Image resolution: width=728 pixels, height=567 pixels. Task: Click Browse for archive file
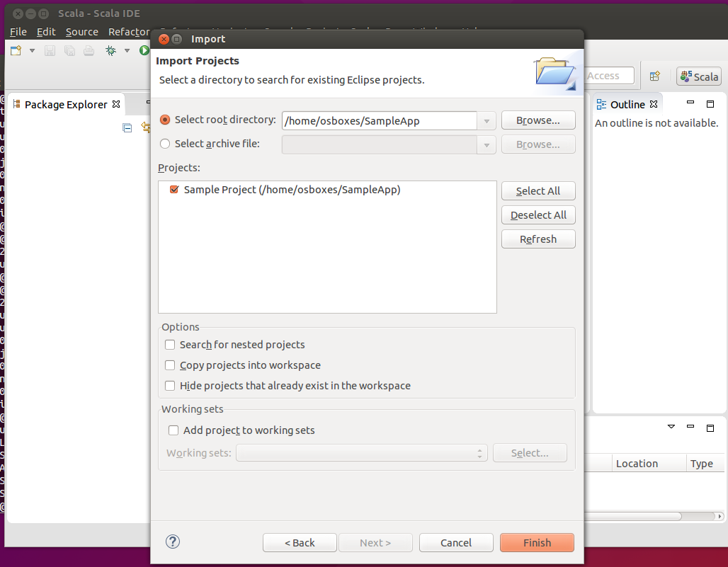(538, 144)
